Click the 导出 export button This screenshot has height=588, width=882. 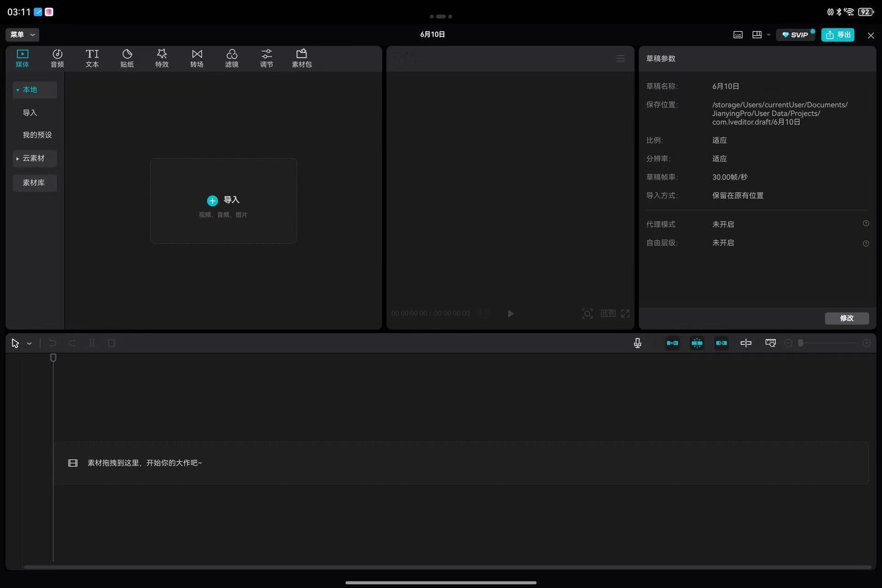click(837, 35)
